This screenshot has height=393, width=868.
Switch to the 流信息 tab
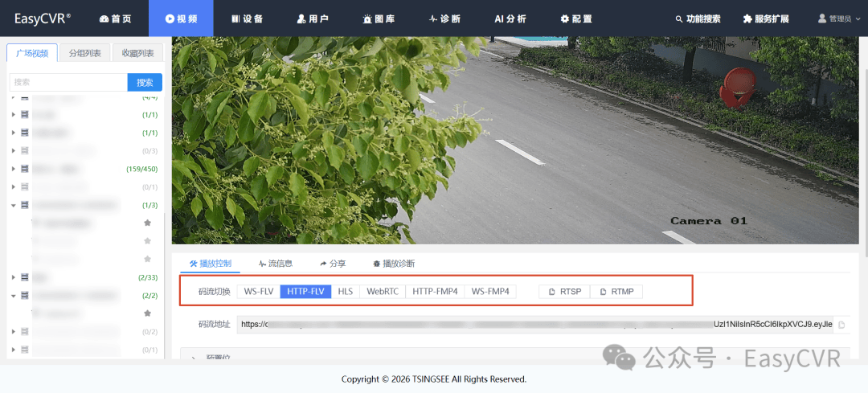pos(276,264)
